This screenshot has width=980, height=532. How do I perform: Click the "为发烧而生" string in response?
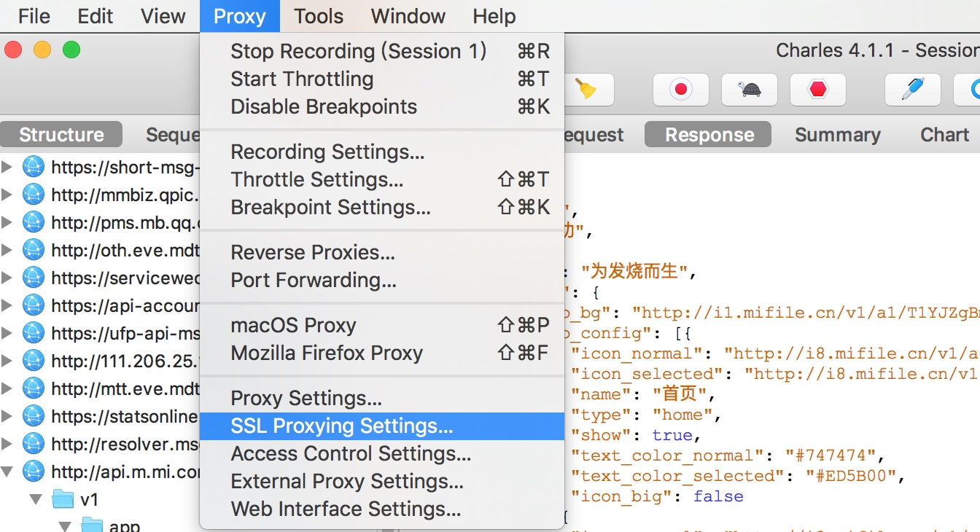[634, 272]
